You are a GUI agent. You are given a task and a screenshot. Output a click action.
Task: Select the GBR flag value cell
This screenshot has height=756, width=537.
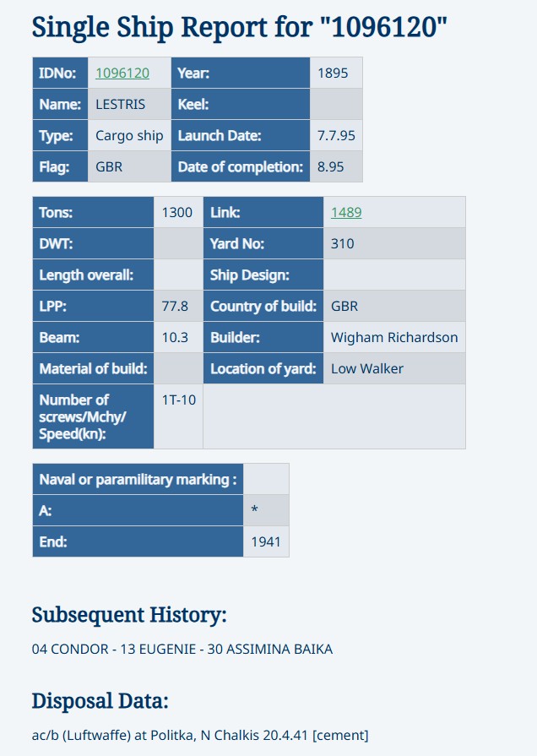click(109, 167)
